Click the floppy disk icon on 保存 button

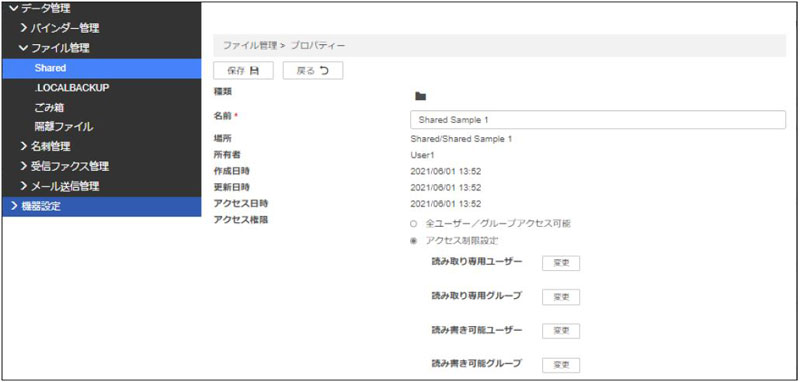pos(254,71)
